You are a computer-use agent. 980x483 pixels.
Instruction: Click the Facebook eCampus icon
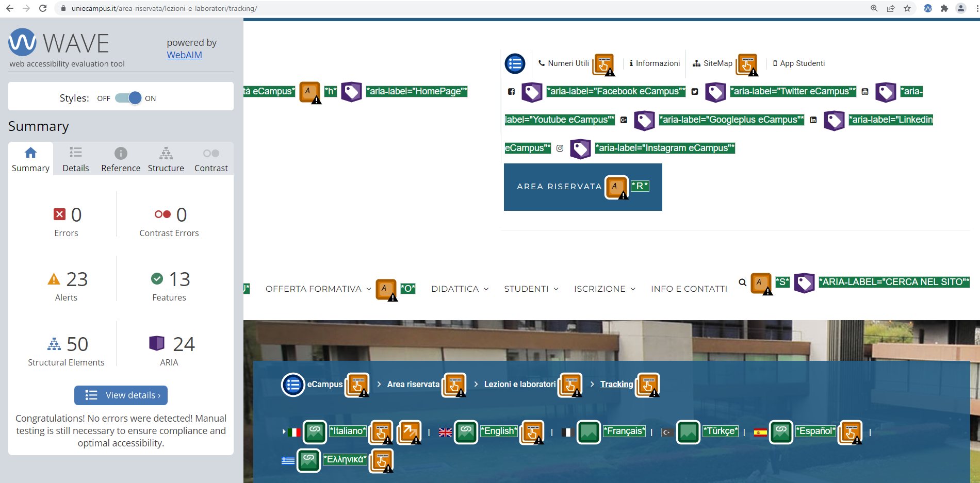point(511,91)
